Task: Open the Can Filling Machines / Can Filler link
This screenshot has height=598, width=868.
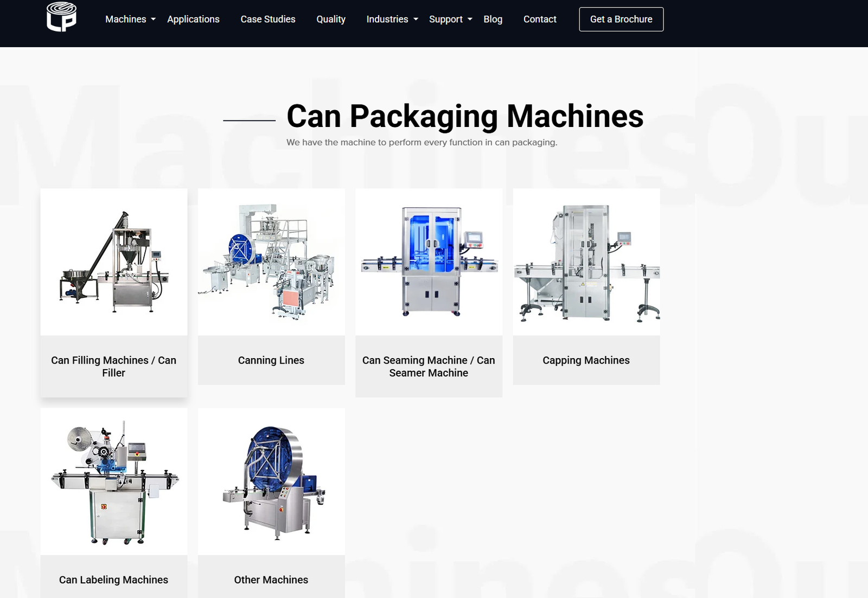Action: pos(114,366)
